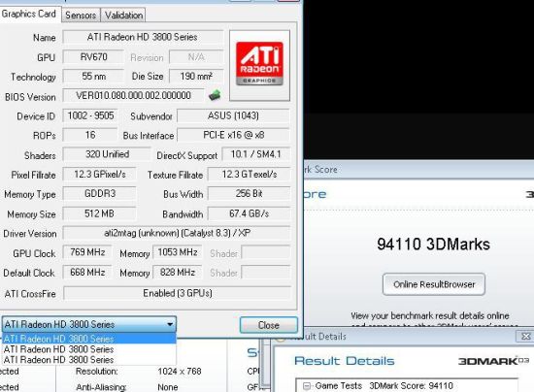Switch to the Sensors tab
Screen dimensions: 534x392
81,16
